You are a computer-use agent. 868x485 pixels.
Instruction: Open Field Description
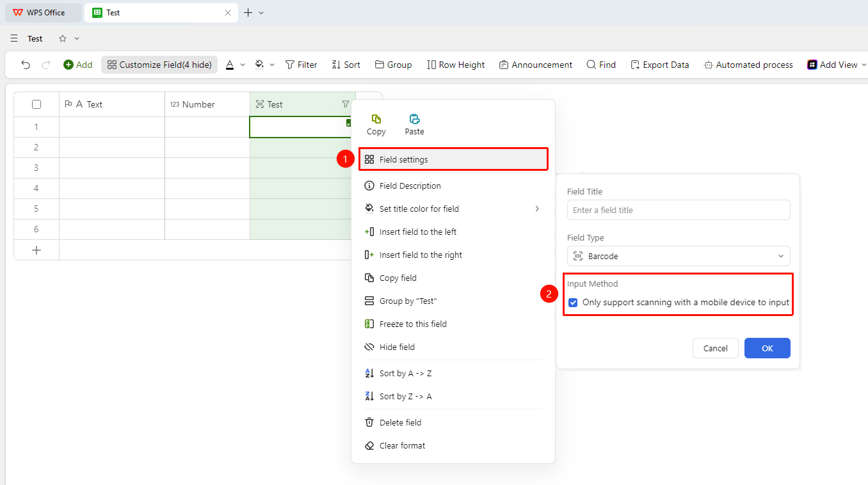click(453, 186)
